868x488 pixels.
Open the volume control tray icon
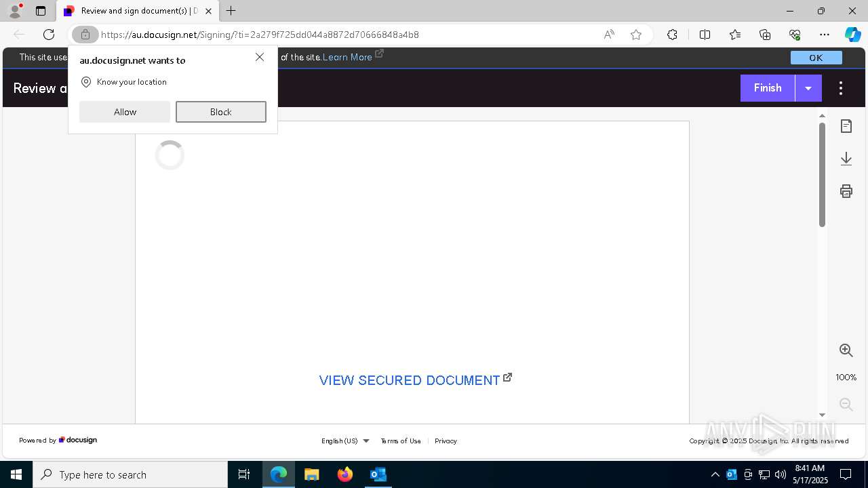781,474
